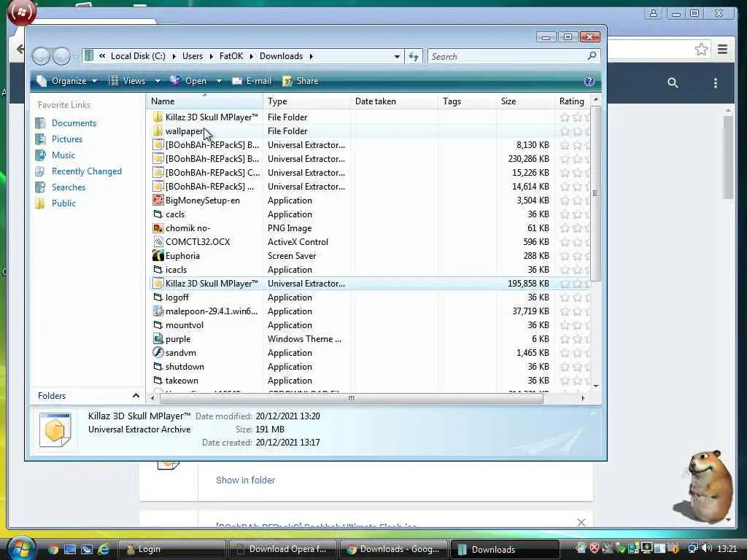Click the vertical scrollbar of file list
Image resolution: width=747 pixels, height=560 pixels.
[595, 192]
